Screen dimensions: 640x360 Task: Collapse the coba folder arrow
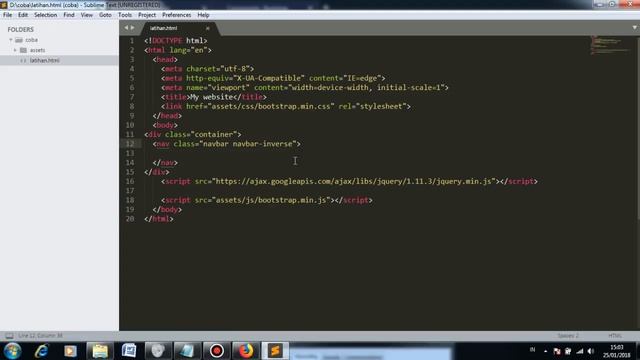(x=11, y=40)
